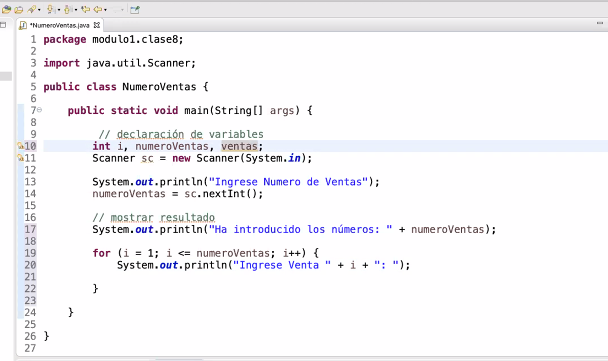Open the Previous Annotation dropdown arrow
Image resolution: width=608 pixels, height=361 pixels.
point(76,10)
